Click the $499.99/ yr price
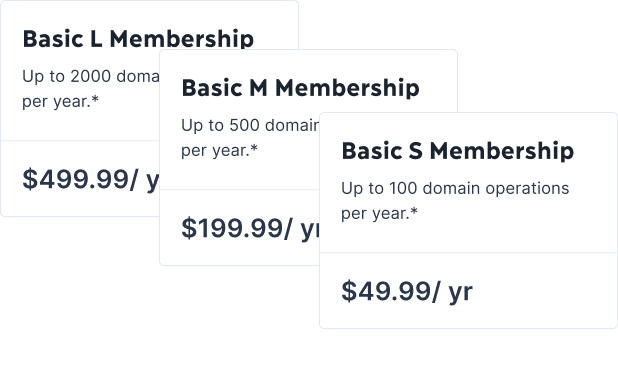Viewport: 618px width, 387px height. tap(91, 179)
